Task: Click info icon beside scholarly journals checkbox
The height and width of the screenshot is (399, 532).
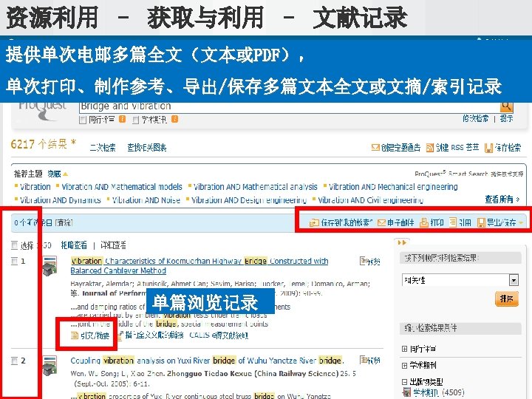Action: (x=174, y=119)
